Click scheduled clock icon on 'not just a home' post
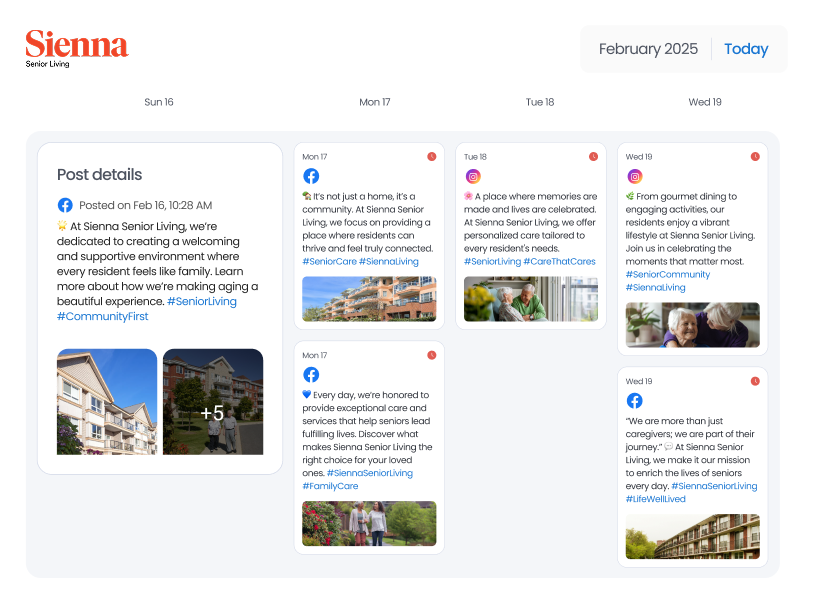813x602 pixels. point(431,157)
